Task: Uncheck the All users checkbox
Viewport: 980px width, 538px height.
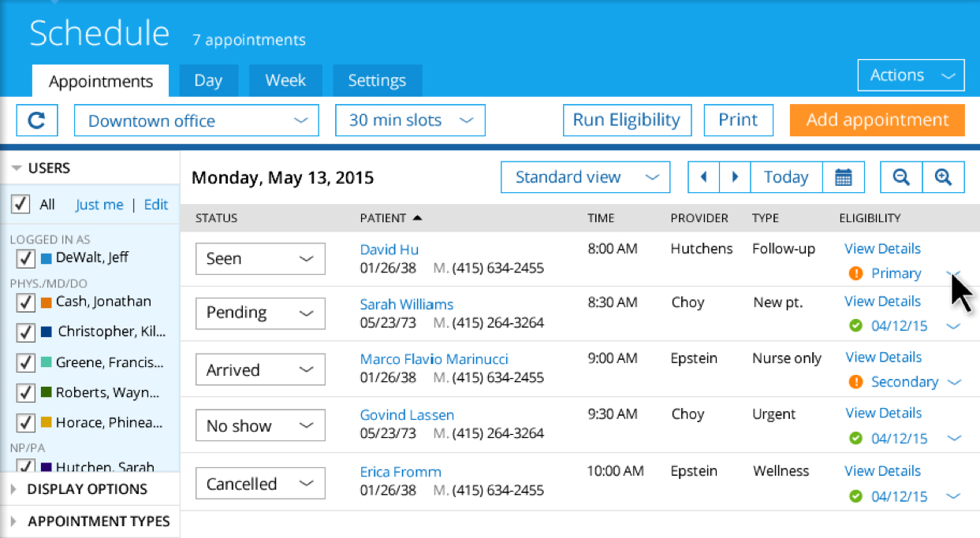Action: coord(20,205)
